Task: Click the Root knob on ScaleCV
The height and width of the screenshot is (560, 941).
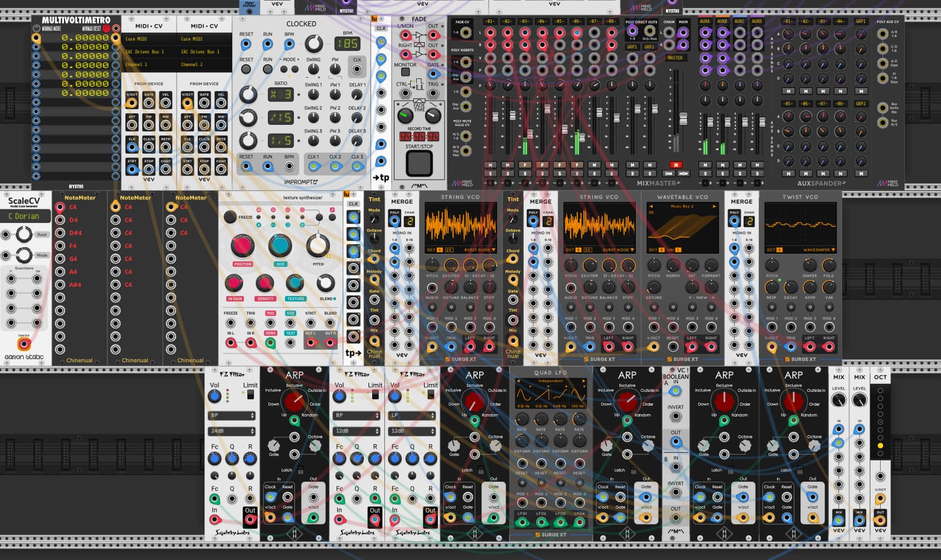Action: [x=24, y=234]
